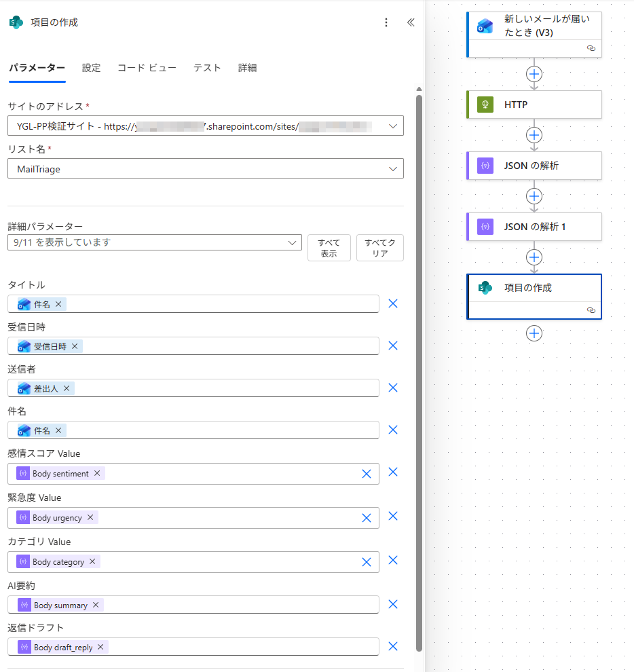Click inside the 受信日時 input field
This screenshot has width=634, height=672.
pyautogui.click(x=224, y=346)
